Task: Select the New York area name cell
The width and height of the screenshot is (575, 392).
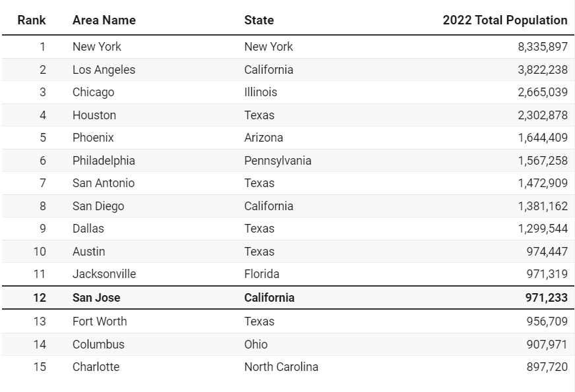Action: (97, 47)
